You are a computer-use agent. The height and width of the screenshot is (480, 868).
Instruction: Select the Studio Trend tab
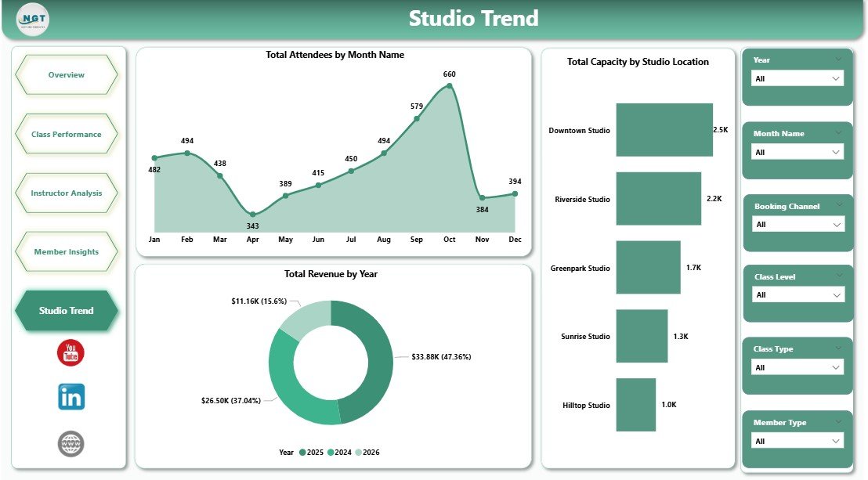(67, 310)
